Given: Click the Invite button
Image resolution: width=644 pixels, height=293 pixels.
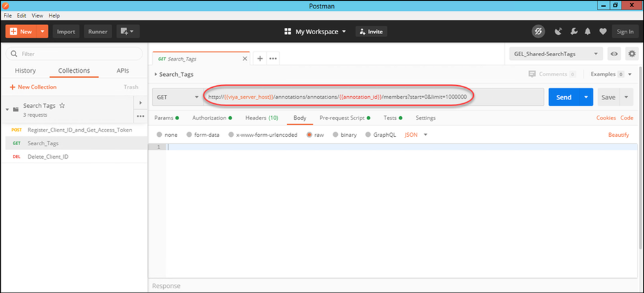Looking at the screenshot, I should point(371,32).
